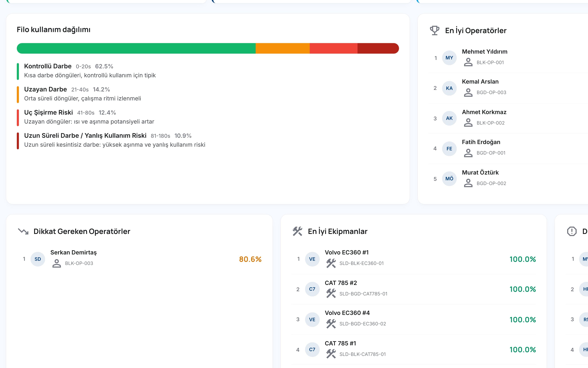The image size is (588, 368).
Task: Click the Kontrollü Darbe legend label
Action: coord(48,66)
